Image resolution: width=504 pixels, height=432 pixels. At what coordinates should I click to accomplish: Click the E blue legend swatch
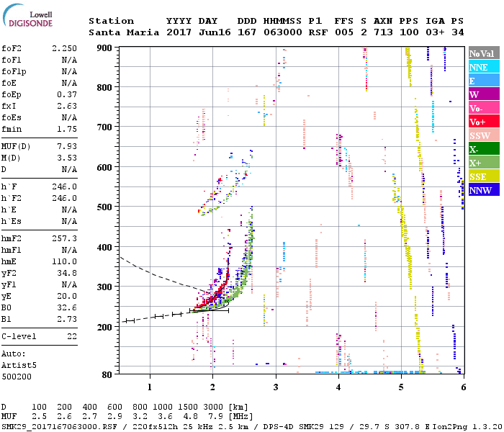point(484,81)
